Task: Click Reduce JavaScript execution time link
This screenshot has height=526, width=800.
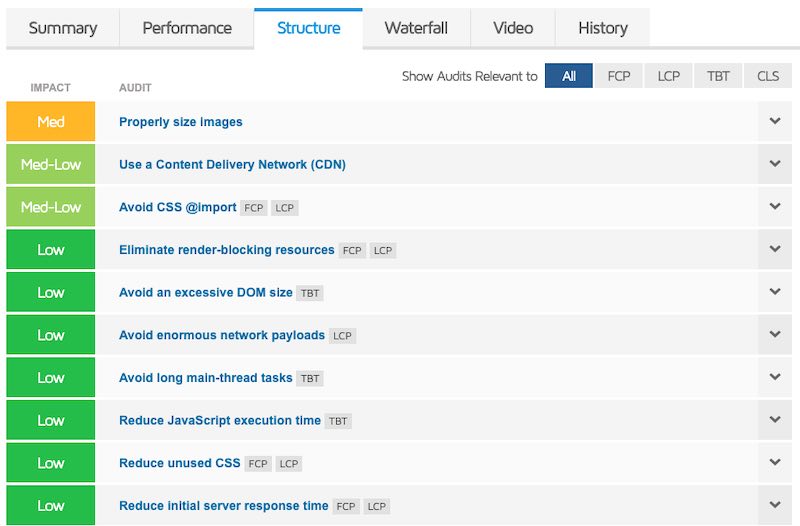Action: 219,420
